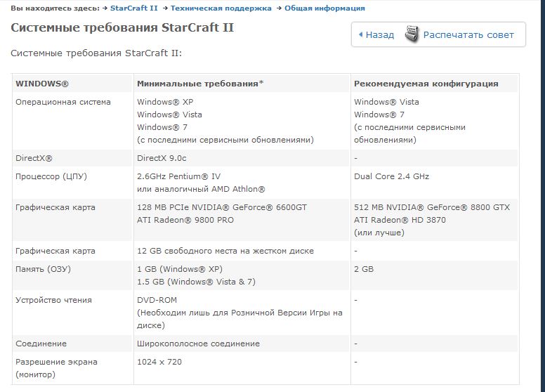Click the Широкополосное соединение cell text
This screenshot has width=545, height=392.
pos(198,344)
